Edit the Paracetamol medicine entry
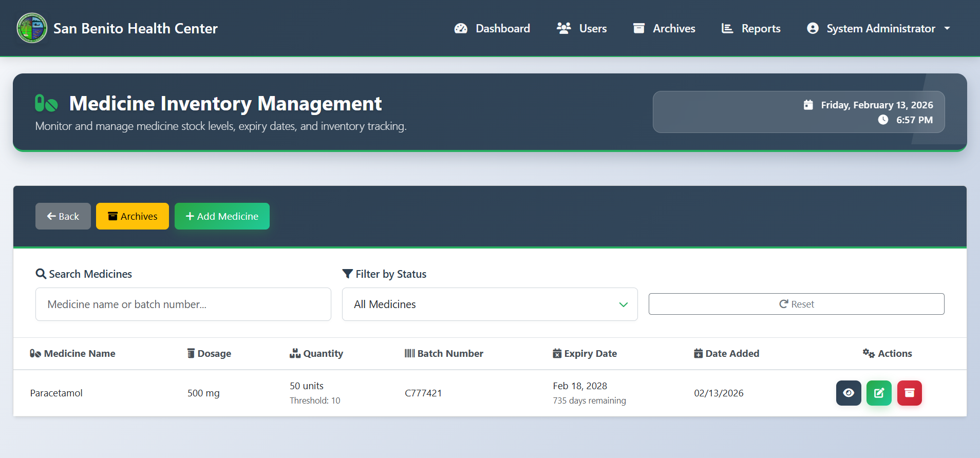 tap(879, 393)
